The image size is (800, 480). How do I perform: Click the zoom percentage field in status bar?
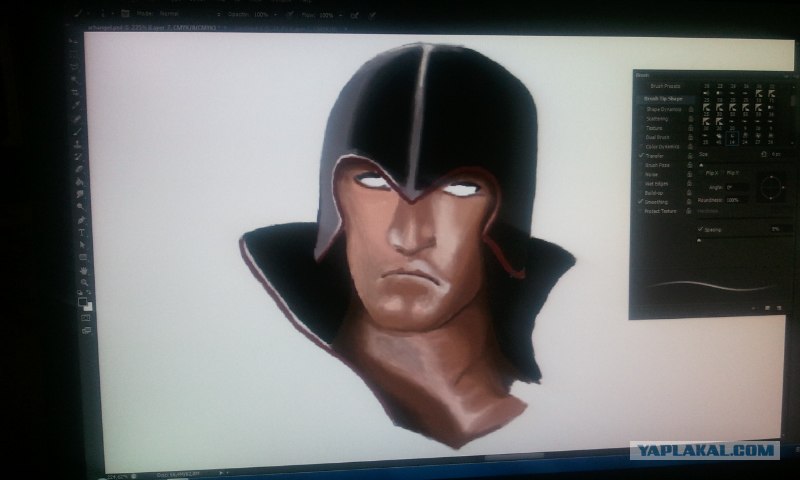click(116, 476)
